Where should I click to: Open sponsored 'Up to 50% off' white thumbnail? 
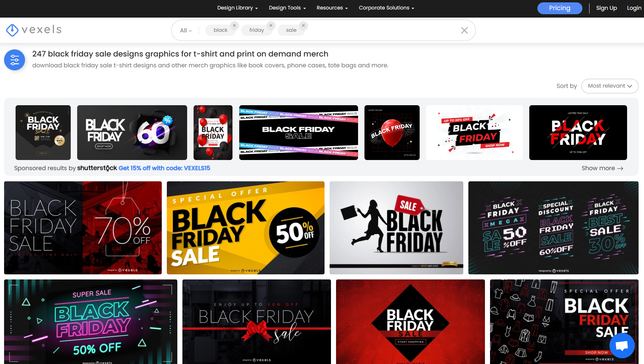pos(474,133)
